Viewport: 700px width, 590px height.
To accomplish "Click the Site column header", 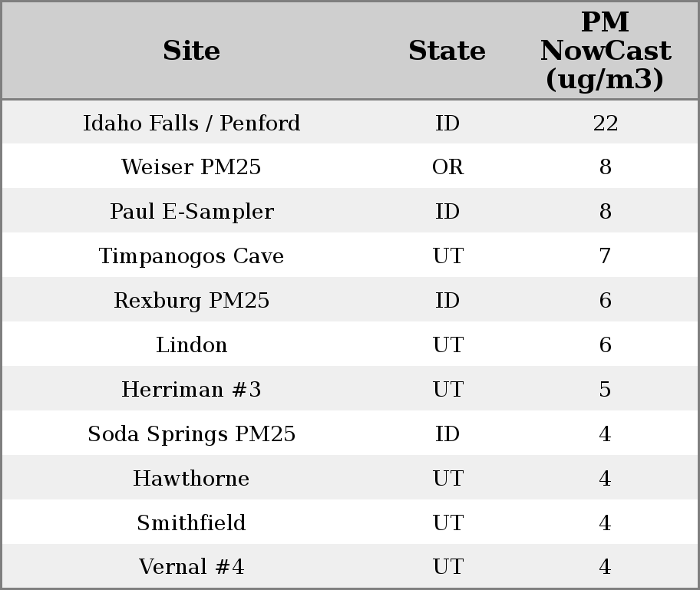I will pyautogui.click(x=191, y=51).
